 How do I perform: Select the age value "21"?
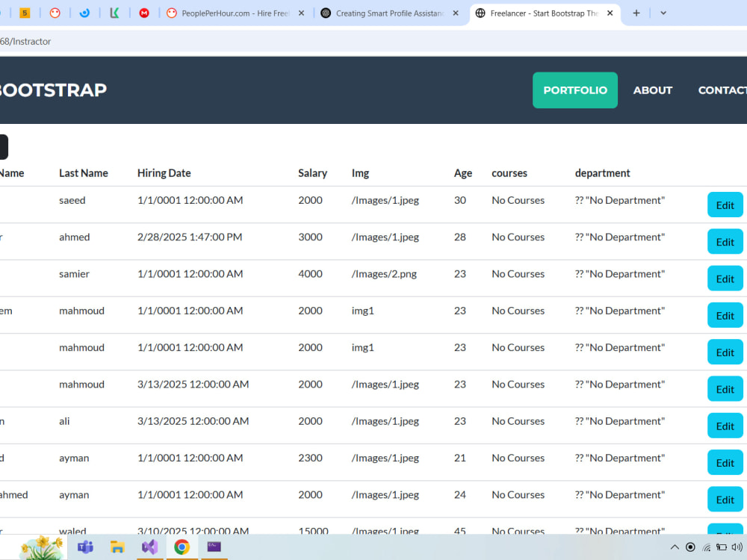459,458
